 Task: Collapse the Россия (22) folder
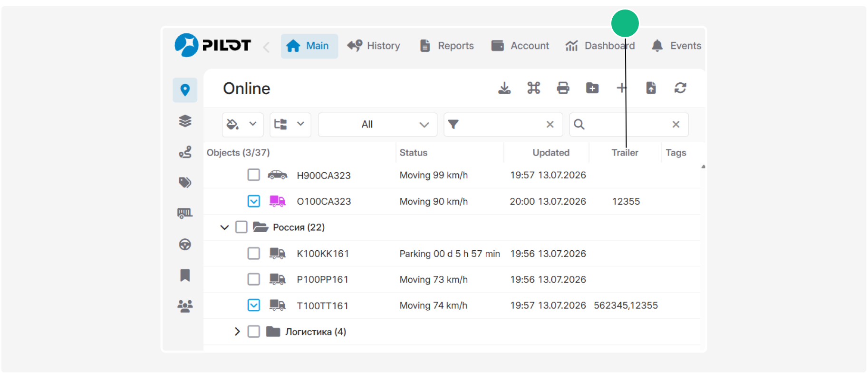click(x=224, y=227)
